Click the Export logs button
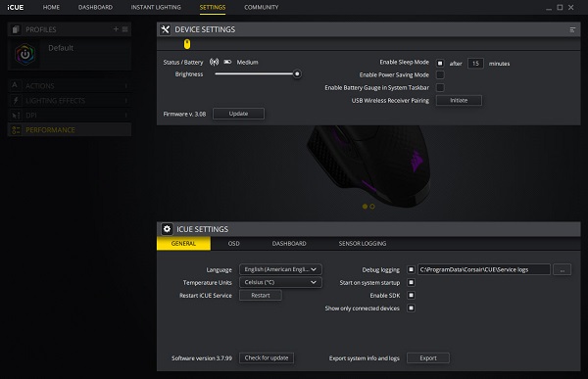 tap(428, 358)
